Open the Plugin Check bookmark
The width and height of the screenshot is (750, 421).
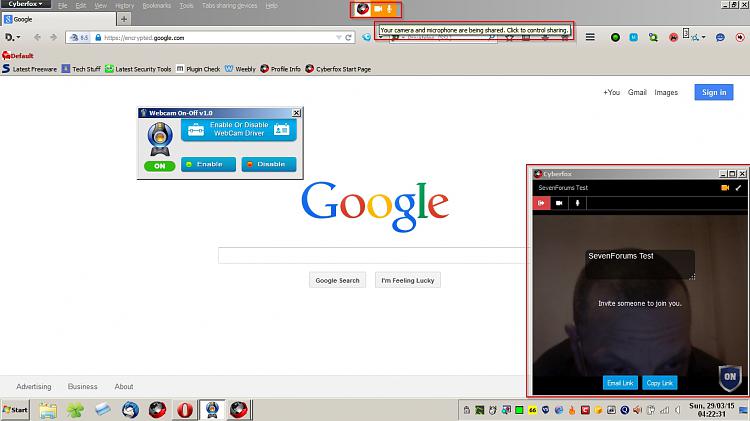click(198, 69)
